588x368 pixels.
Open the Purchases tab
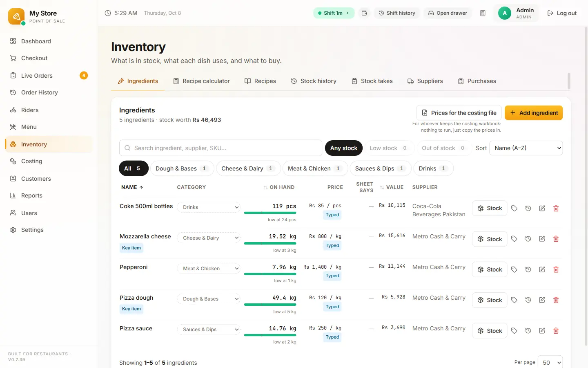(477, 81)
